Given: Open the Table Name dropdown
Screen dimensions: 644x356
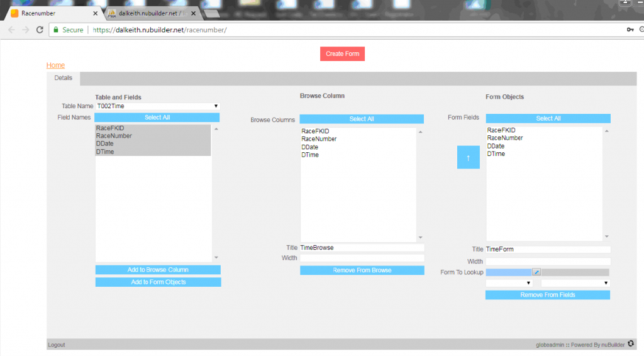Looking at the screenshot, I should pyautogui.click(x=158, y=106).
